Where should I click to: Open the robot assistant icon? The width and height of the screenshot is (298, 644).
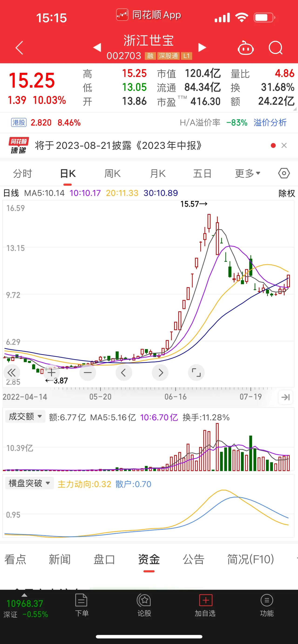(x=245, y=47)
